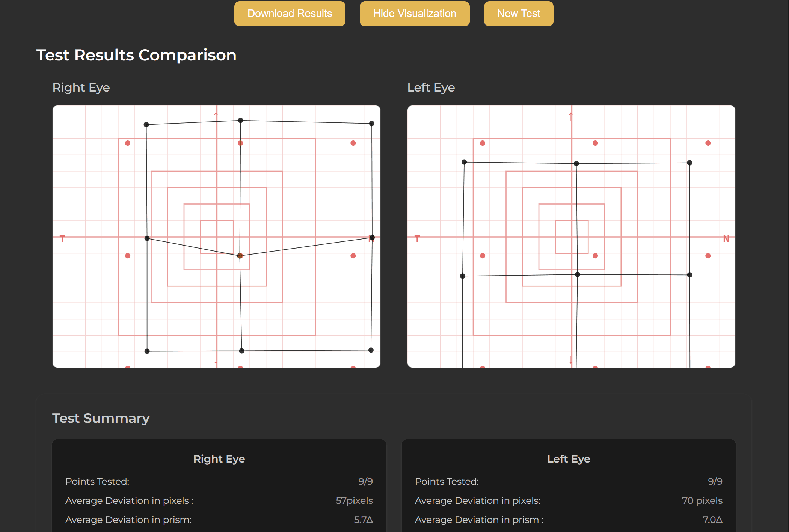Image resolution: width=789 pixels, height=532 pixels.
Task: Click the T temporal label in Left Eye chart
Action: (417, 239)
